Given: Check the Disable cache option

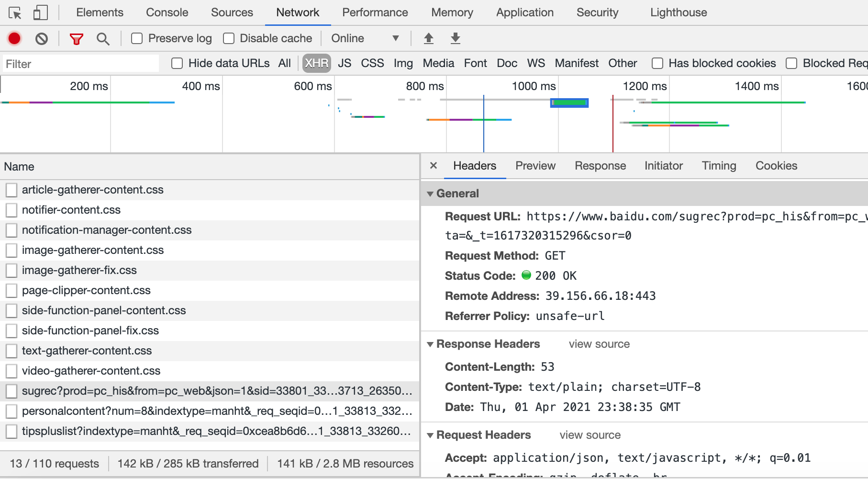Looking at the screenshot, I should coord(229,38).
